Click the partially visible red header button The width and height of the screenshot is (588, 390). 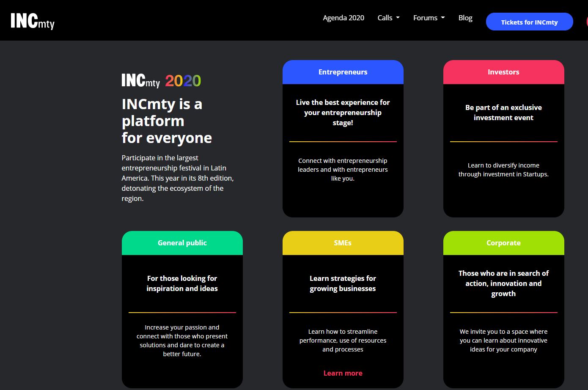(586, 22)
